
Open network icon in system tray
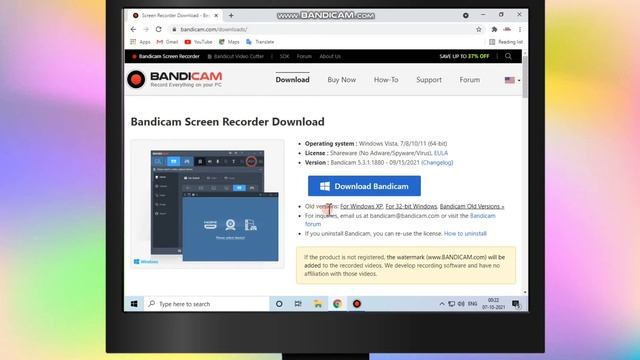(451, 304)
